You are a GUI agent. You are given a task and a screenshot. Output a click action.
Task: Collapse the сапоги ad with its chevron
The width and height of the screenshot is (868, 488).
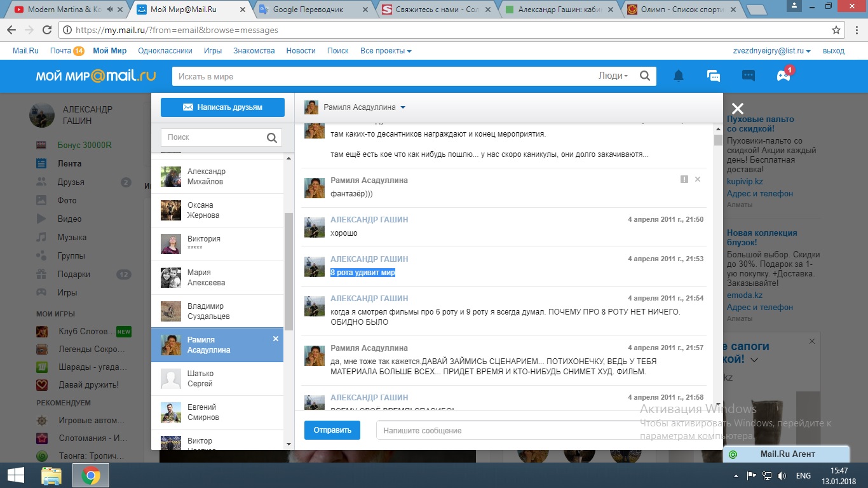pos(754,360)
